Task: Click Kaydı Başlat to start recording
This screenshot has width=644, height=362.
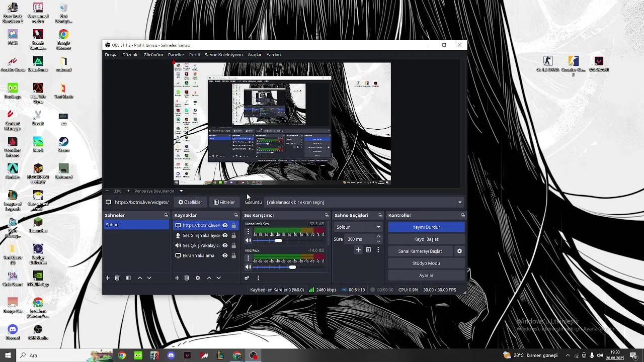Action: (426, 239)
